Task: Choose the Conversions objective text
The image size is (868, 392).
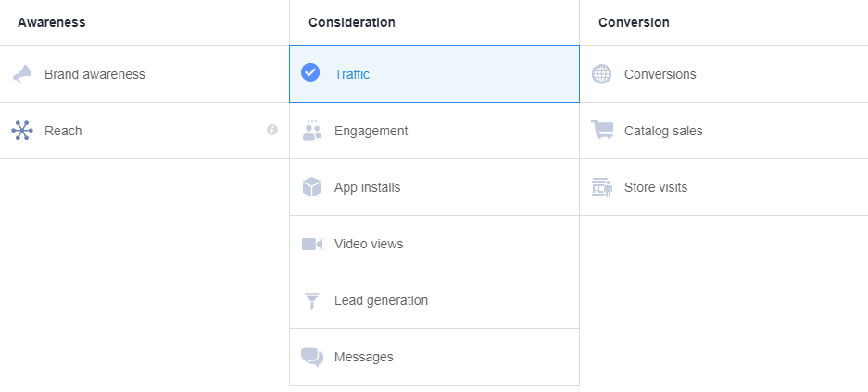Action: pos(660,74)
